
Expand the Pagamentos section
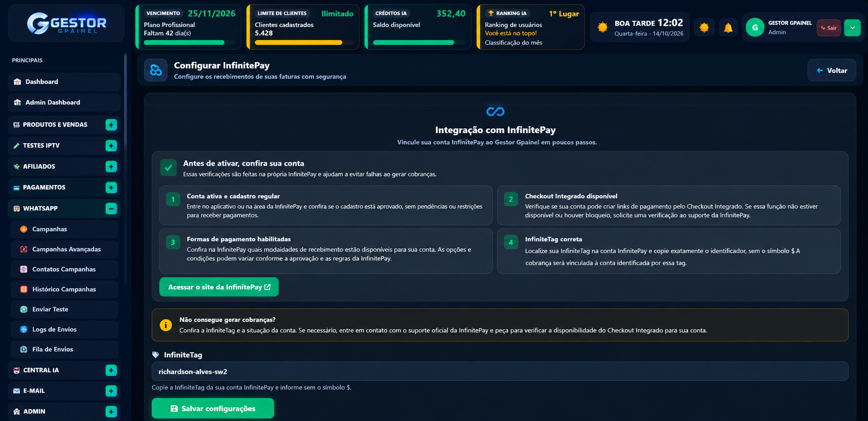[111, 188]
